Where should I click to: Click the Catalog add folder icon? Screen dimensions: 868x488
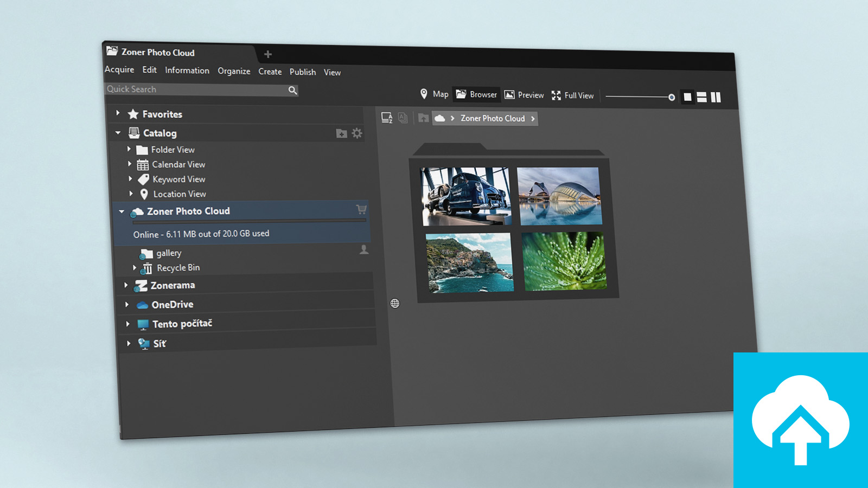pyautogui.click(x=341, y=133)
